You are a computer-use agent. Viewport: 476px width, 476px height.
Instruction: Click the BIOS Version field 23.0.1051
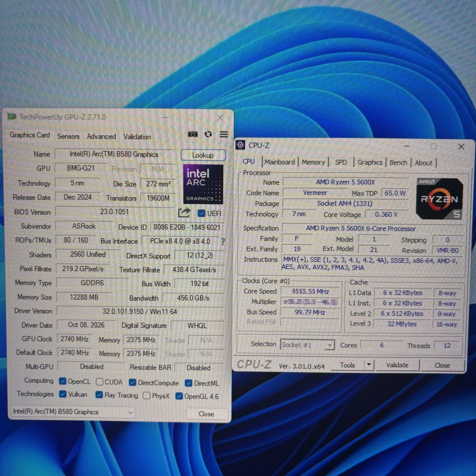[114, 212]
